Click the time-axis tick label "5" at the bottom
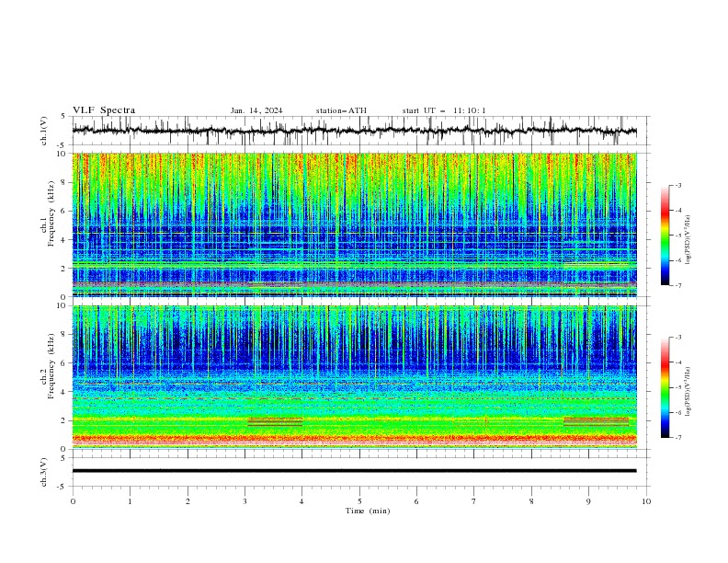This screenshot has width=728, height=563. coord(359,501)
